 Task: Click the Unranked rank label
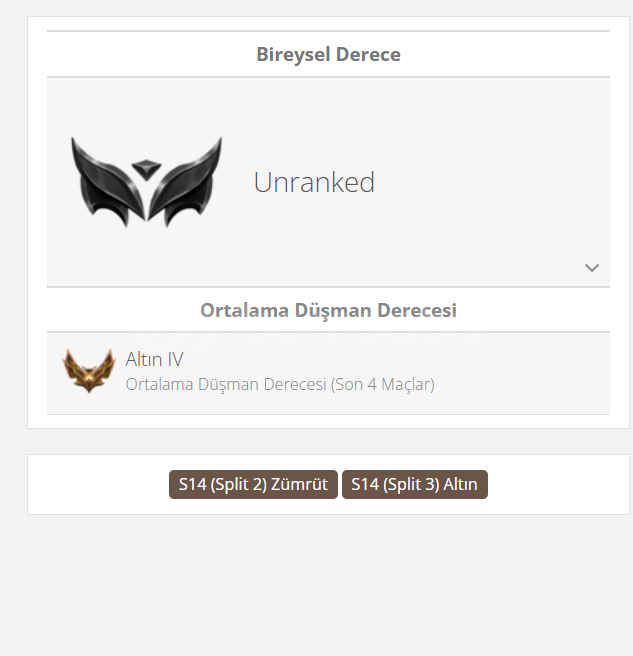tap(314, 182)
